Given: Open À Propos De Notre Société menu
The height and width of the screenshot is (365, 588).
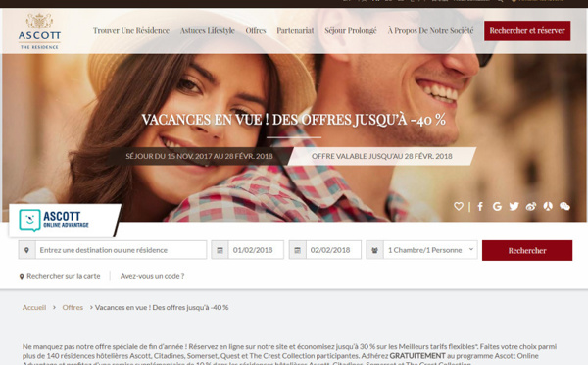Looking at the screenshot, I should (430, 30).
